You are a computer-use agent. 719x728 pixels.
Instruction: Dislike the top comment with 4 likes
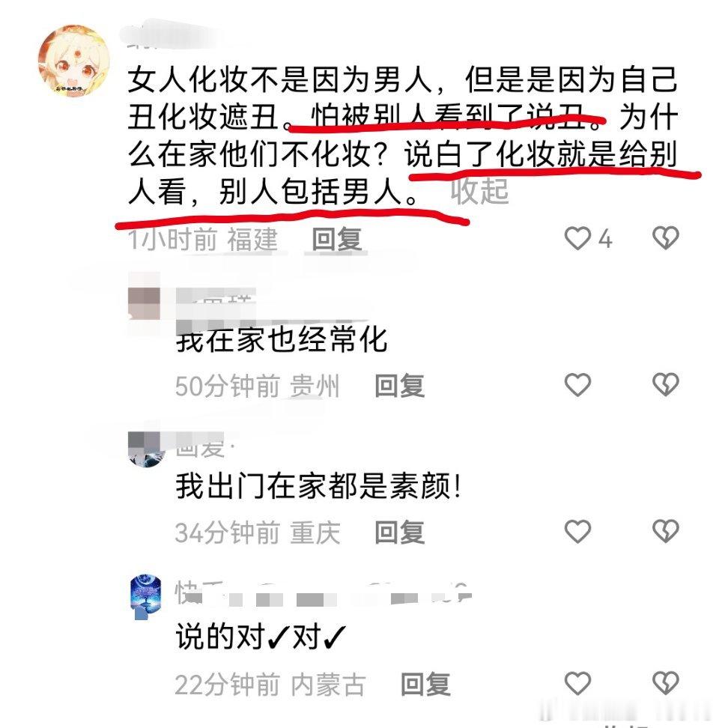pyautogui.click(x=666, y=239)
